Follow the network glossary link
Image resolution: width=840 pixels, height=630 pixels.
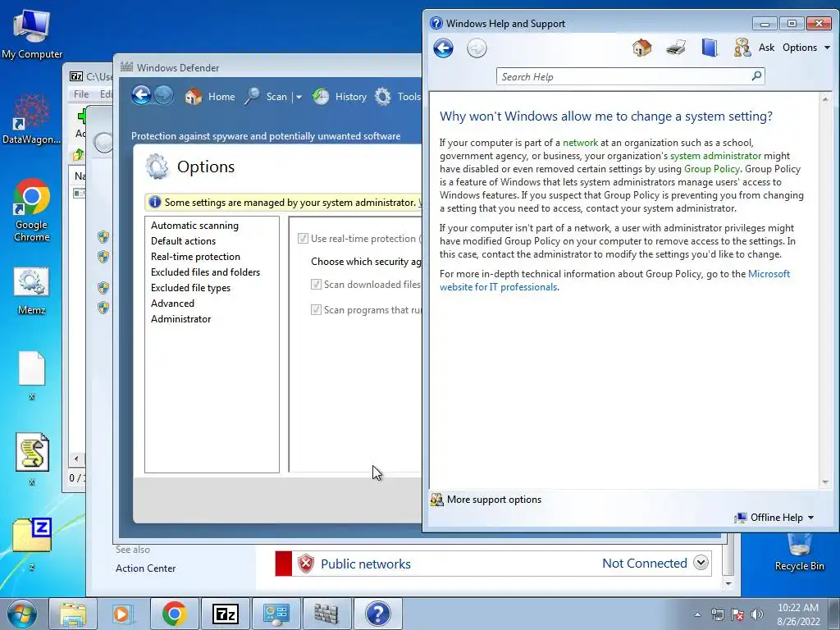click(580, 143)
